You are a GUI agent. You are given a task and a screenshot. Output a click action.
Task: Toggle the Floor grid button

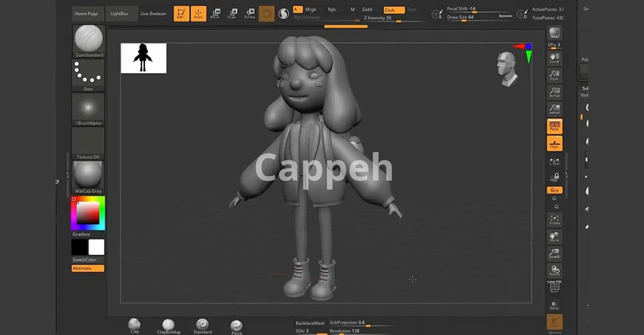tap(554, 143)
